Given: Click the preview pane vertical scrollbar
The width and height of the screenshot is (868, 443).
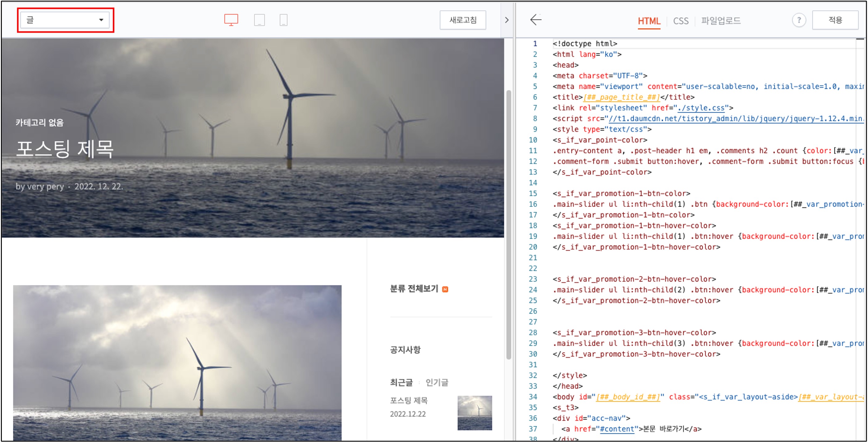Looking at the screenshot, I should click(x=509, y=224).
